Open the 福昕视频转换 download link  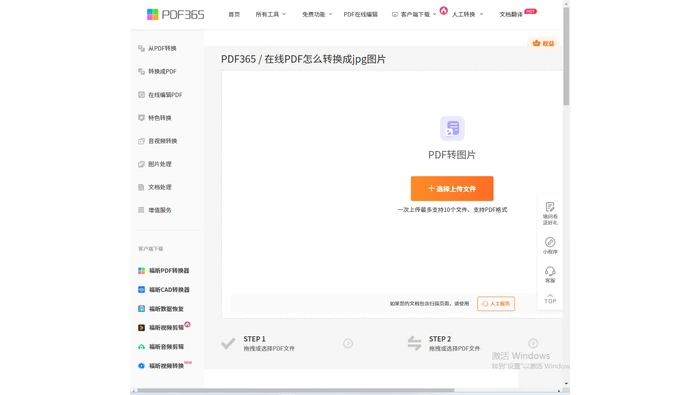click(166, 366)
